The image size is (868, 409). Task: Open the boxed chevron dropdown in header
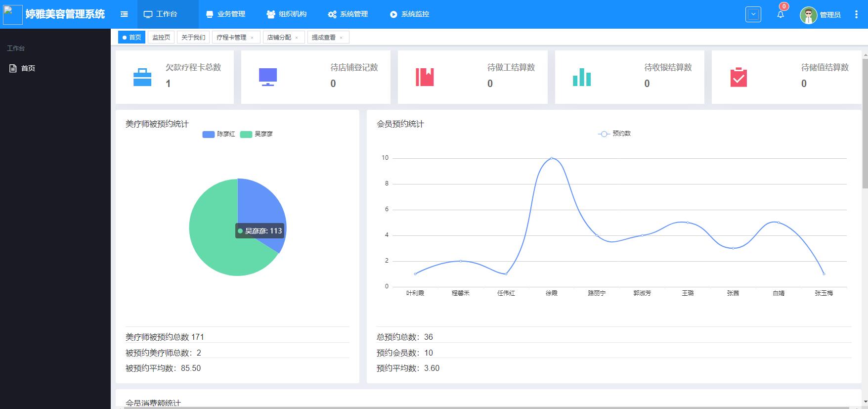coord(753,14)
